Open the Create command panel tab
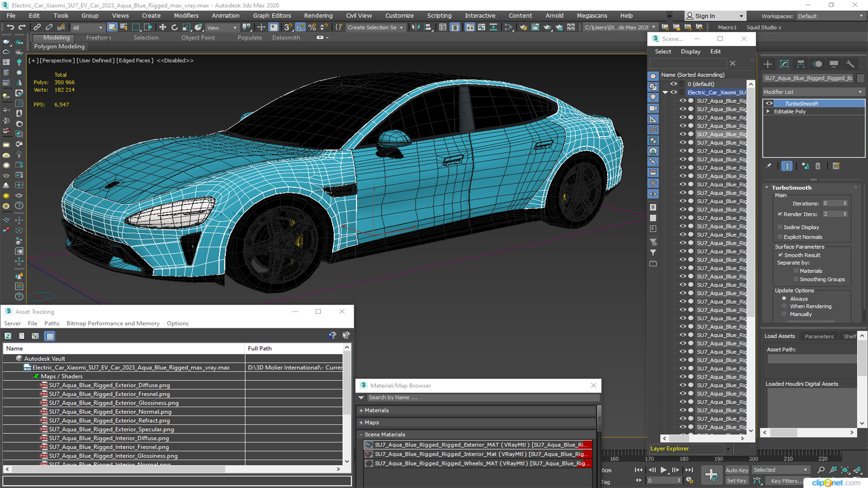 pos(768,64)
